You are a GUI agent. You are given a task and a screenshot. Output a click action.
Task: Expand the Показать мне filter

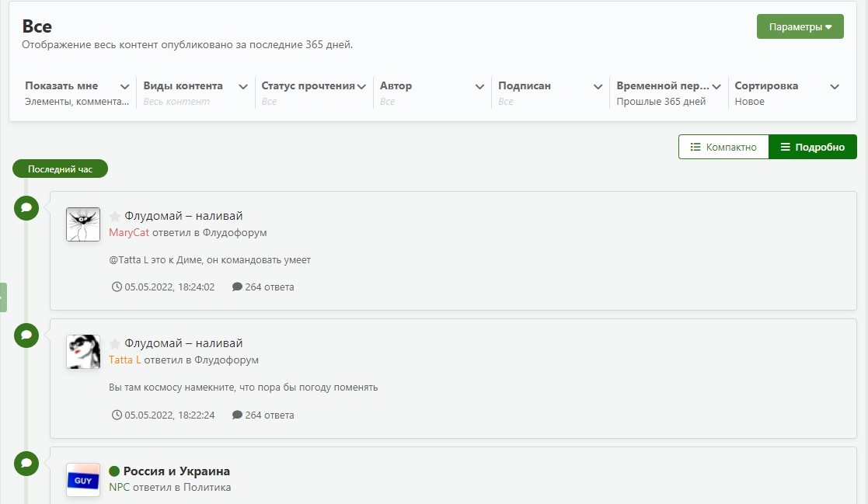77,93
